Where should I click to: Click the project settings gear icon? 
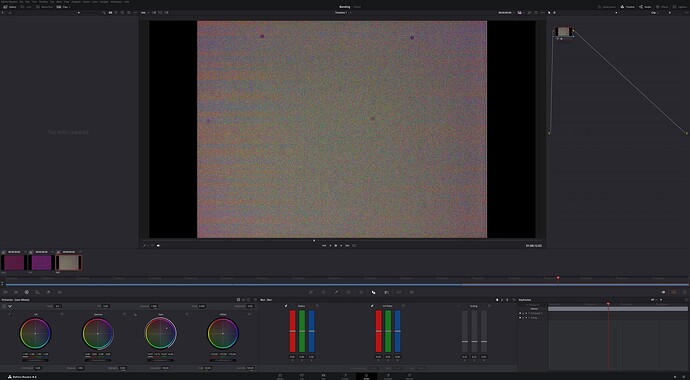pyautogui.click(x=683, y=377)
